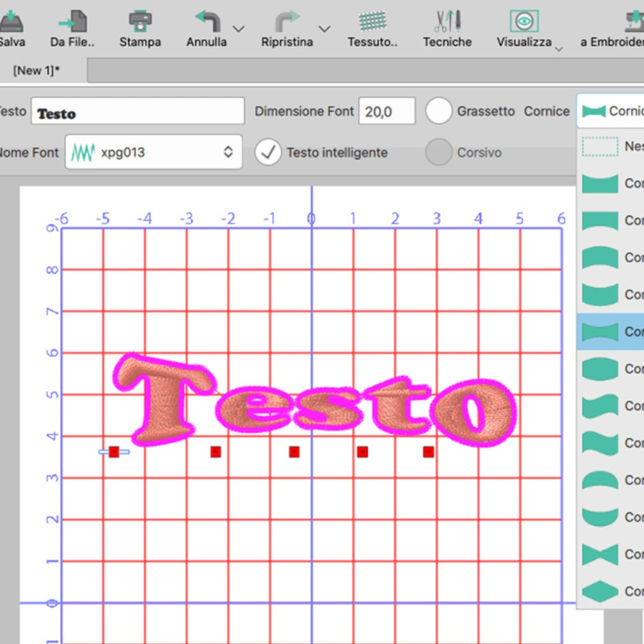Enable the Grassetto bold option
The height and width of the screenshot is (644, 644).
(x=439, y=111)
